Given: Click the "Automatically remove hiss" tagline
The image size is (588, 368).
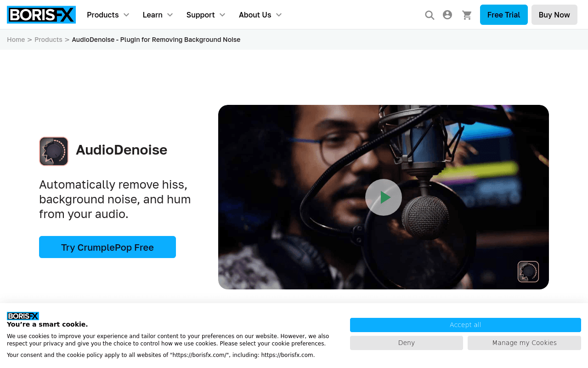Looking at the screenshot, I should click(x=115, y=199).
